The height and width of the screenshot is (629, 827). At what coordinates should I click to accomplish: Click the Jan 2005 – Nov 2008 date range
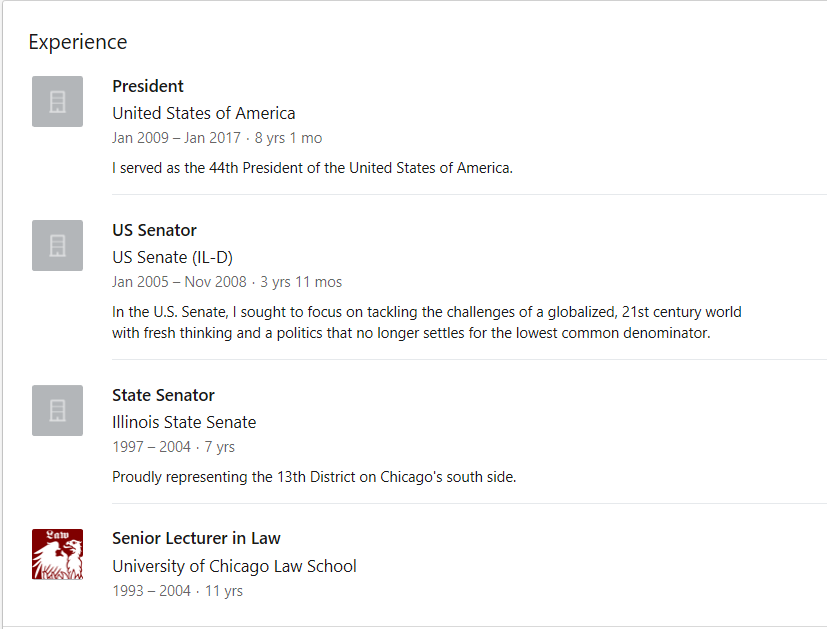tap(179, 282)
